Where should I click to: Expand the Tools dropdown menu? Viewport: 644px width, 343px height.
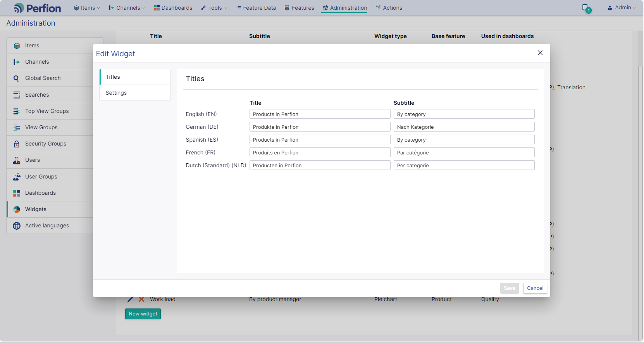pos(214,8)
